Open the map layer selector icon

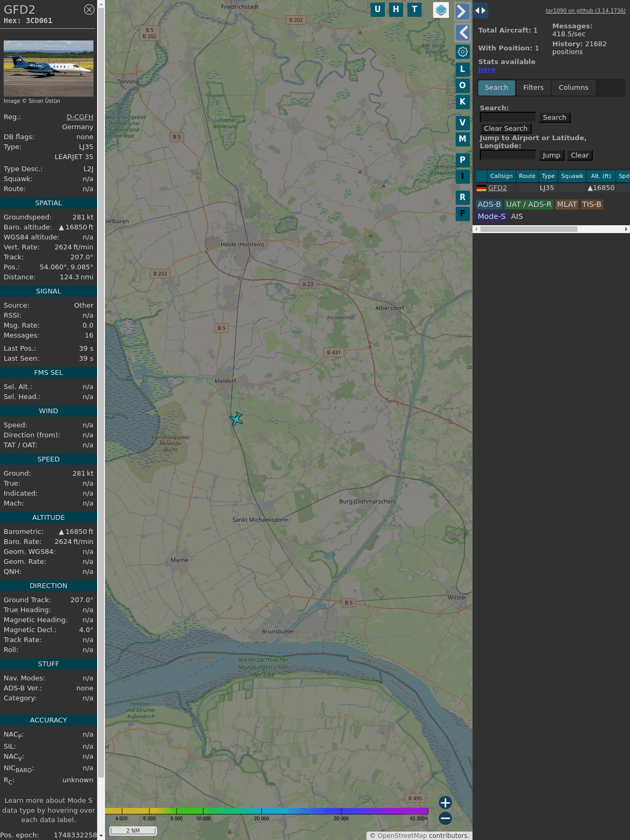441,9
